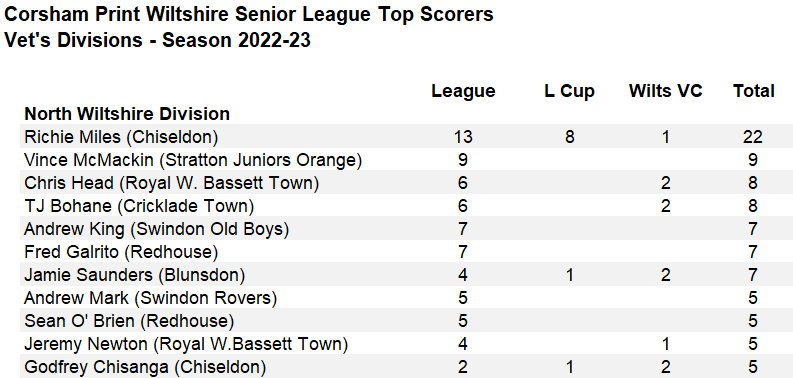Image resolution: width=793 pixels, height=378 pixels.
Task: Click the Vet's Divisions season subtitle
Action: point(157,40)
